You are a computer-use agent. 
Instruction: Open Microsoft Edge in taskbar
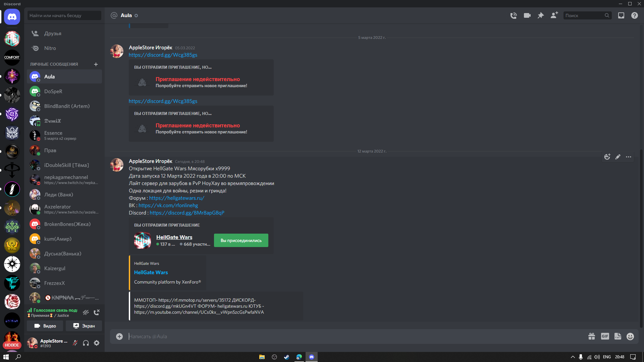(299, 357)
